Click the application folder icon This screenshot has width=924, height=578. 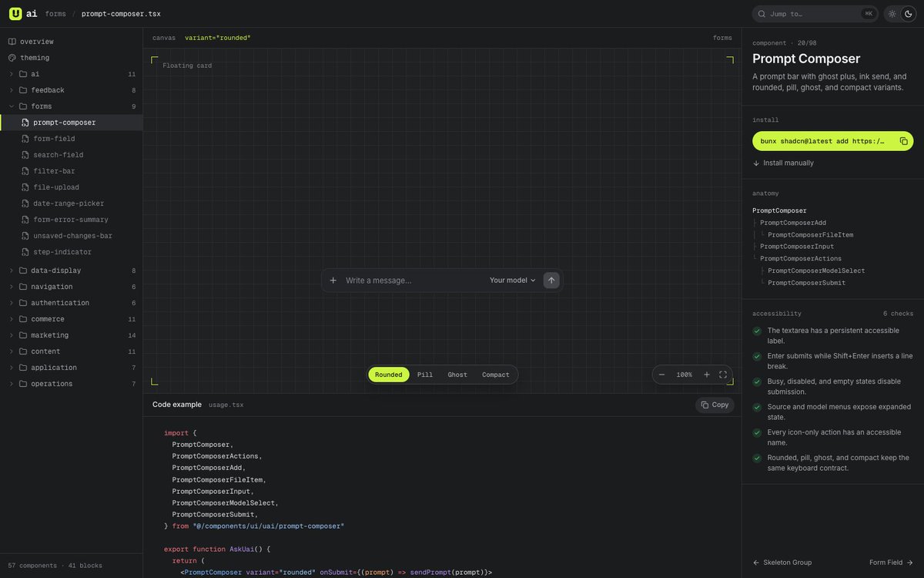(x=23, y=368)
